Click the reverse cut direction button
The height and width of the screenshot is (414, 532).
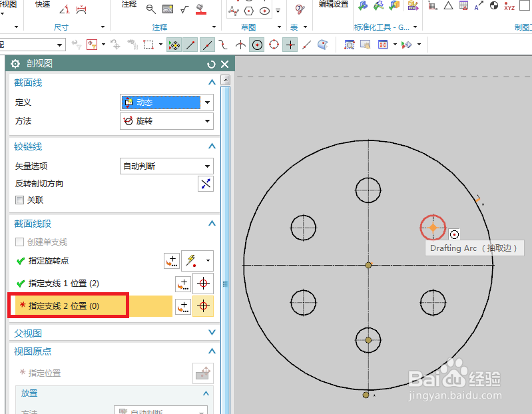206,184
